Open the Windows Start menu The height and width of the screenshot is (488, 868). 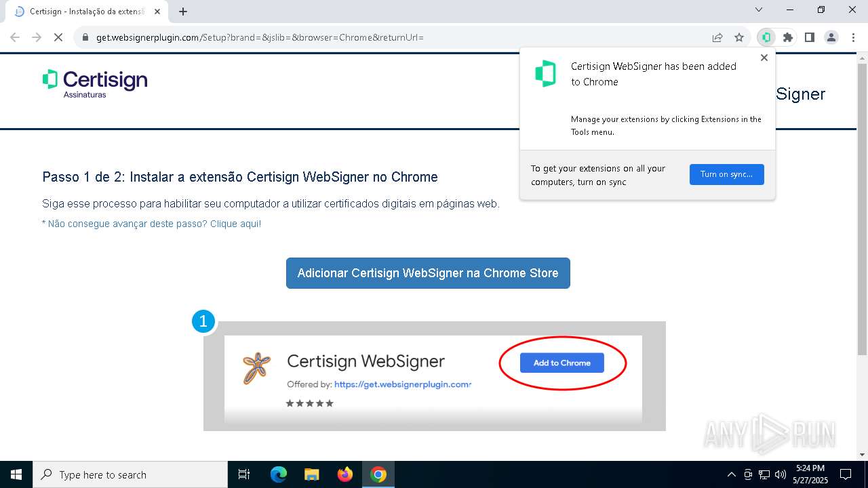[16, 474]
